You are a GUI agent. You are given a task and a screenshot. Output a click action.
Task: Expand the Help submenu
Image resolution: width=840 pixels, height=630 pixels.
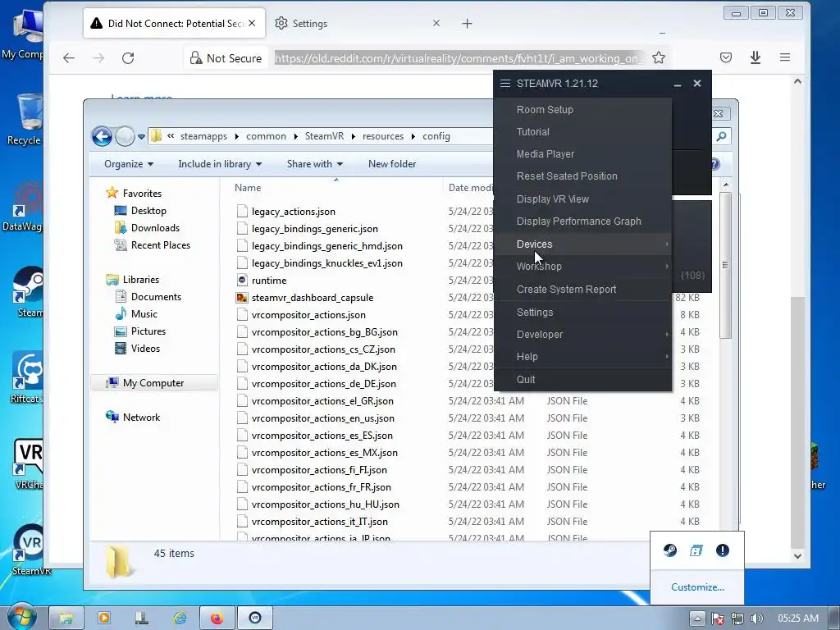pos(583,357)
